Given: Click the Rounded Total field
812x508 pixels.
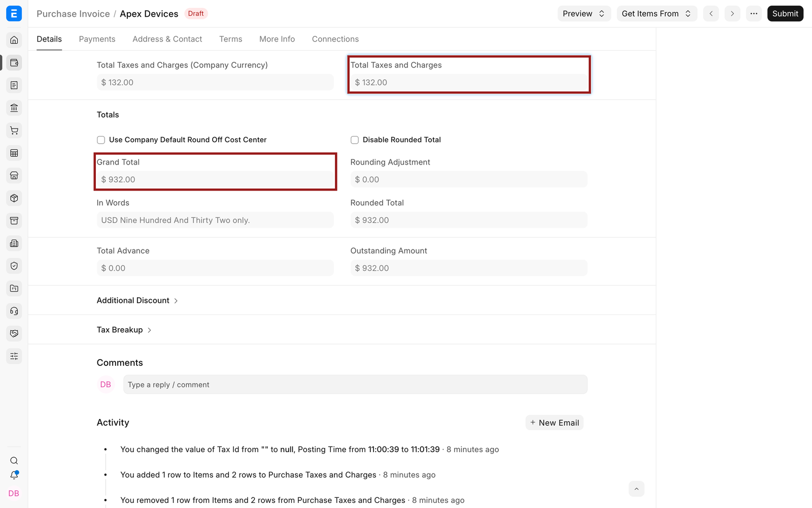Looking at the screenshot, I should point(469,220).
